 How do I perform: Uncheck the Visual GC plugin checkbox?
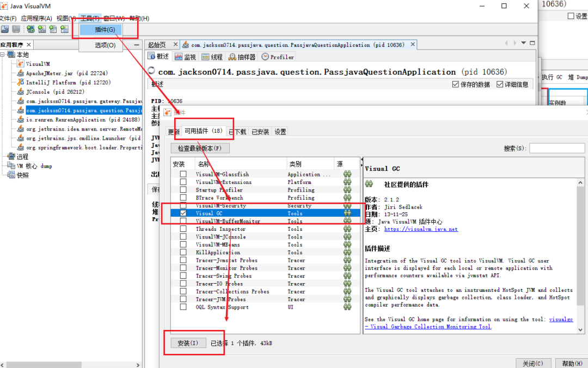(x=183, y=213)
